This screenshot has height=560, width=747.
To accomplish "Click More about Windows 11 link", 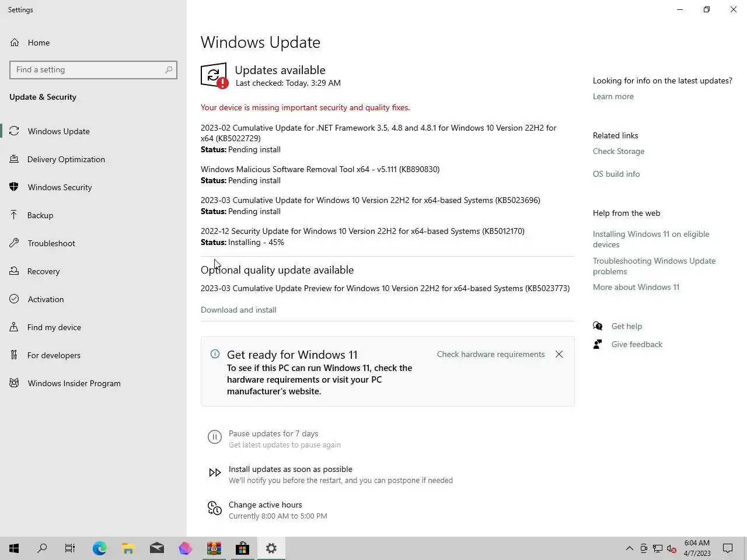I will (x=636, y=287).
